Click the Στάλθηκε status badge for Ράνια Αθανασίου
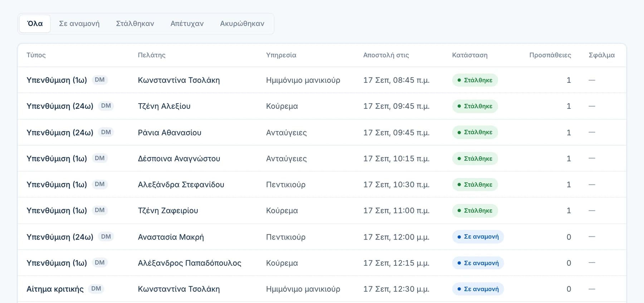 tap(475, 132)
